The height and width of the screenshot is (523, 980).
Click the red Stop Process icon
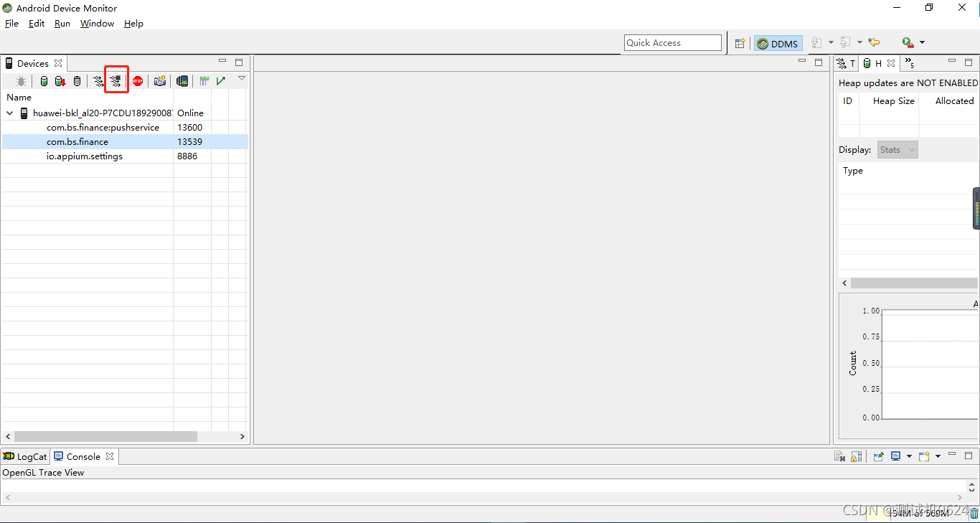pos(138,81)
